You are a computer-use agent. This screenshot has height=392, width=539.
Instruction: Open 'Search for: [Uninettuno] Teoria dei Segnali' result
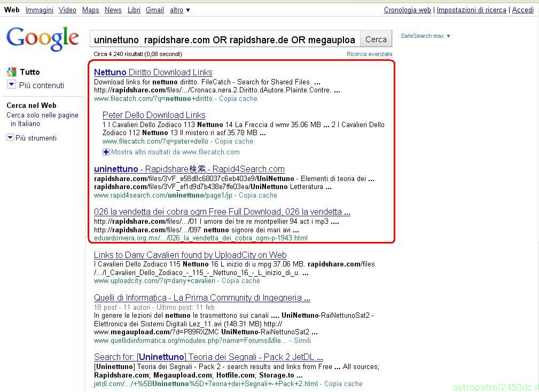208,357
